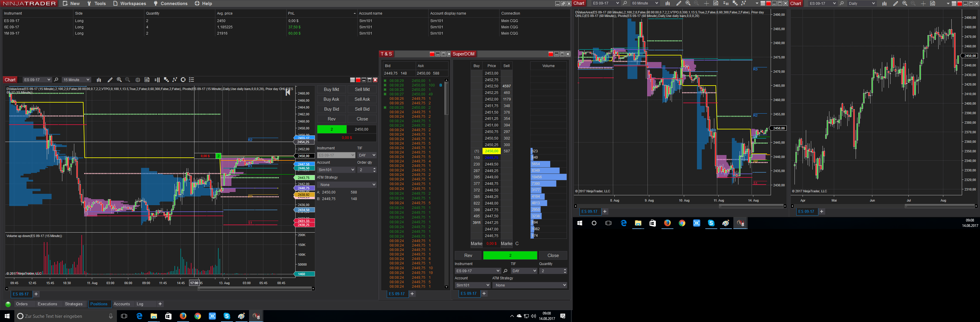Add new tab next to Log tab

click(x=160, y=304)
